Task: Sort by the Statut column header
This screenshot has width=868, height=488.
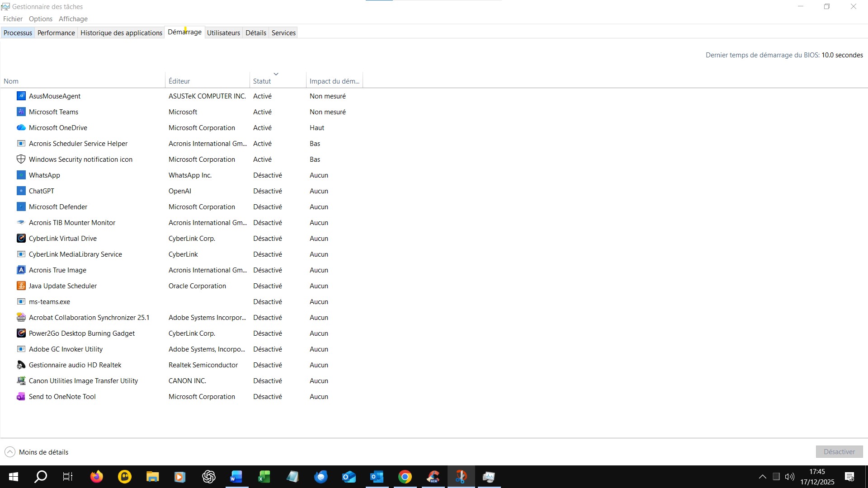Action: [262, 81]
